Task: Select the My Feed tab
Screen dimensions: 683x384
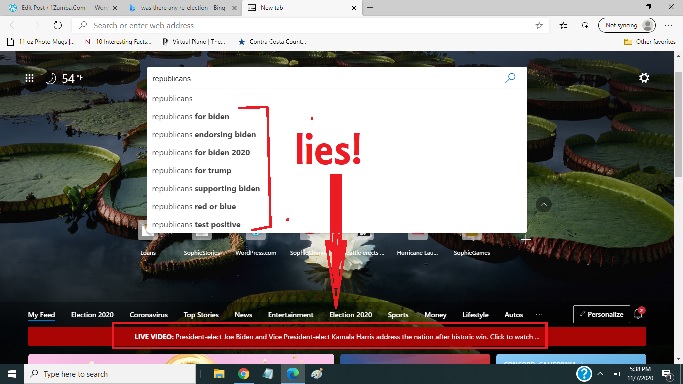Action: 41,314
